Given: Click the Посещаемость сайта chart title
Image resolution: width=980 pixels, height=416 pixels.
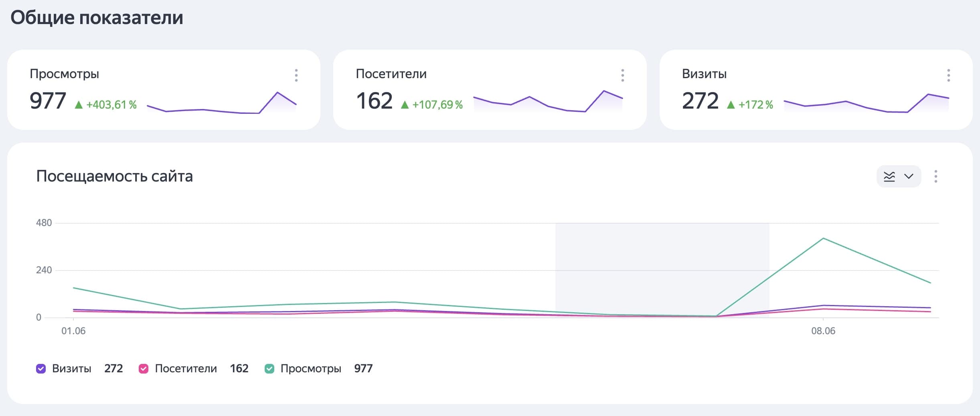Looking at the screenshot, I should tap(115, 176).
